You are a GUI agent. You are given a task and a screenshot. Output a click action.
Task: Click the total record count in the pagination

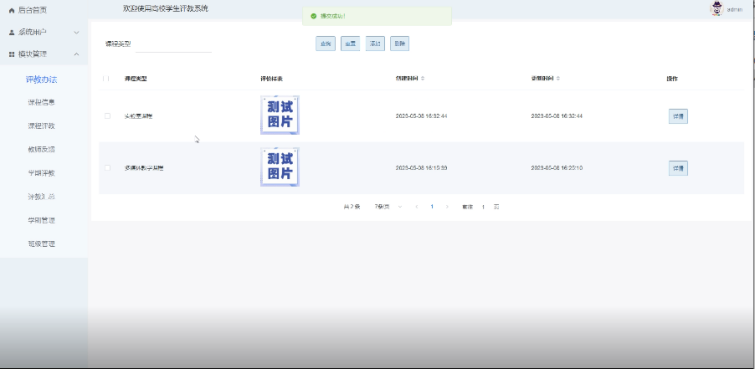(351, 206)
